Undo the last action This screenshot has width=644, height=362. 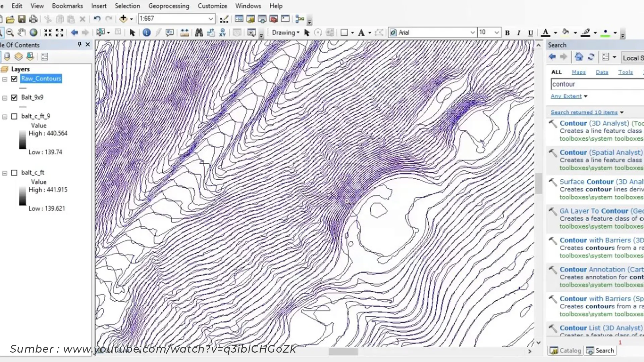[97, 19]
